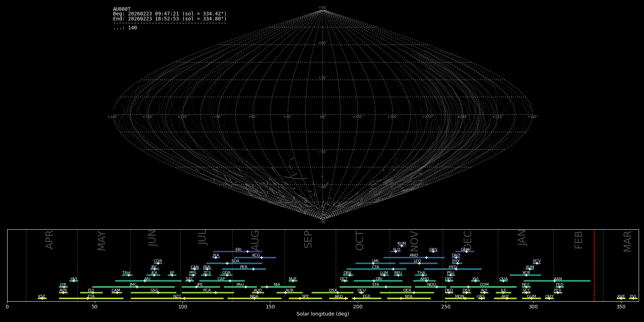This screenshot has width=644, height=322.
Task: Select the ECV shower marker
Action: pyautogui.click(x=537, y=263)
